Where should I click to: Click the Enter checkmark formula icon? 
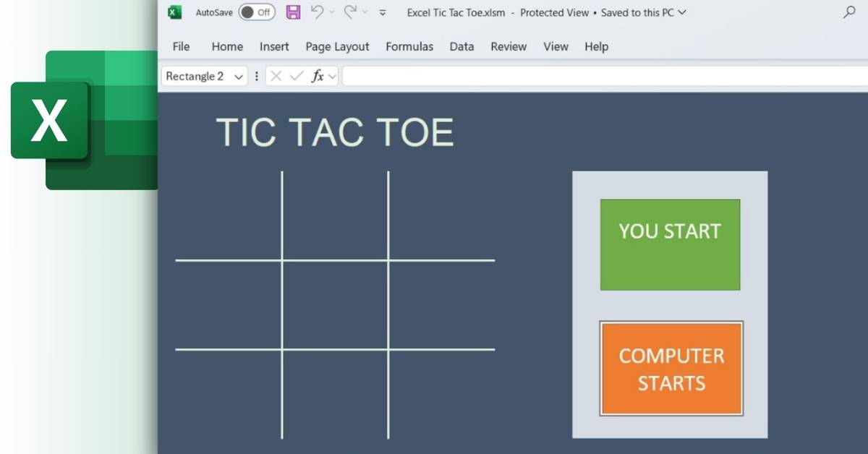click(x=296, y=76)
